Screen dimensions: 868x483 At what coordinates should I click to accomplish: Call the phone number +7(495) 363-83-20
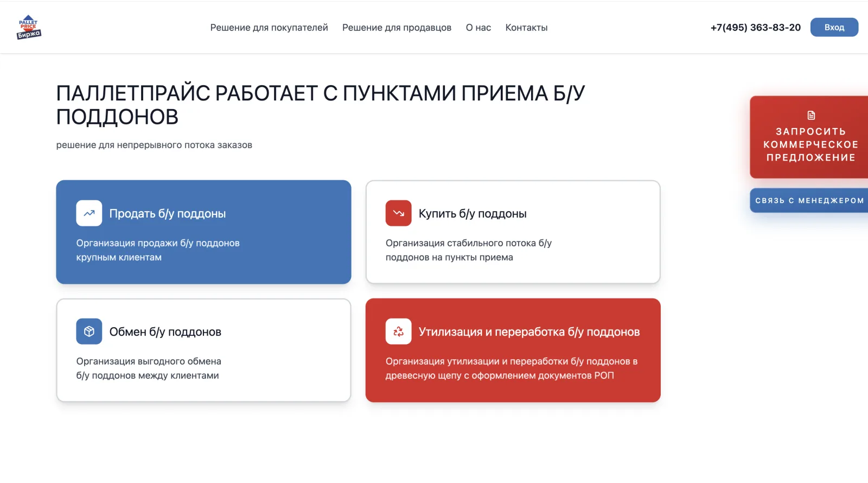pos(756,28)
